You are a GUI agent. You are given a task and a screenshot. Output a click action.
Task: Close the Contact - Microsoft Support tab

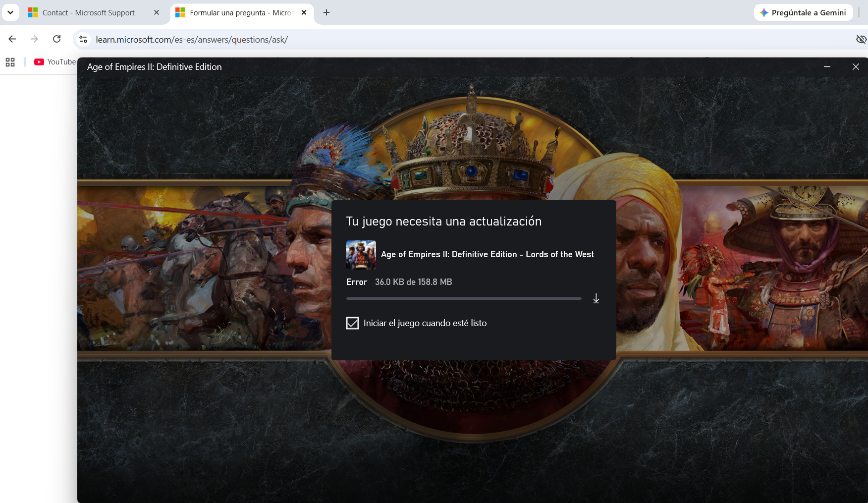click(157, 13)
